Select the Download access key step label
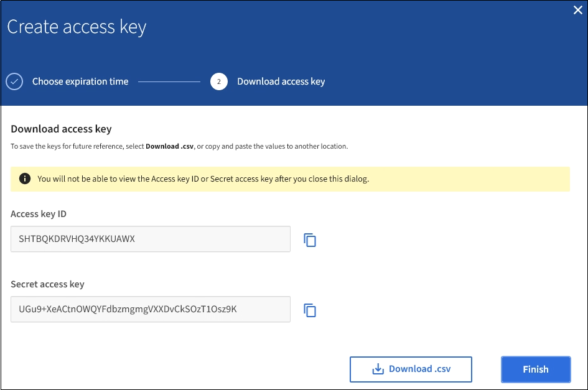Viewport: 588px width, 390px height. [281, 81]
